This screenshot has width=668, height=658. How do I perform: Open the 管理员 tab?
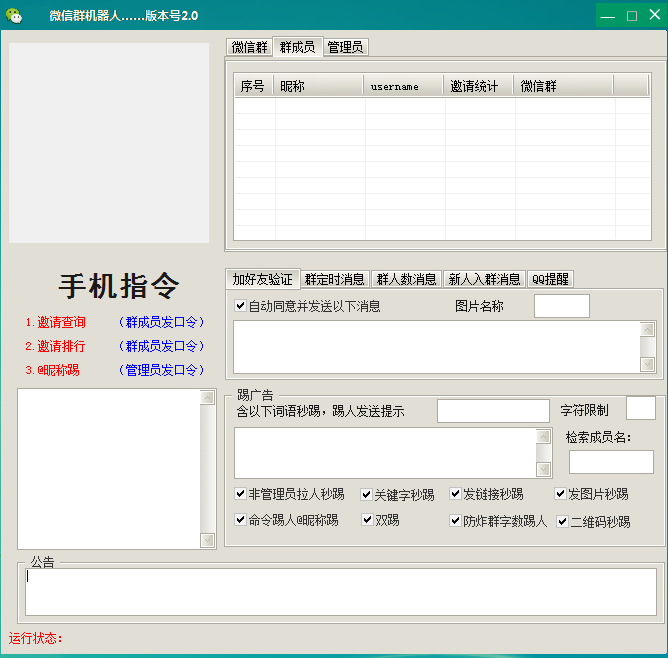[x=346, y=47]
